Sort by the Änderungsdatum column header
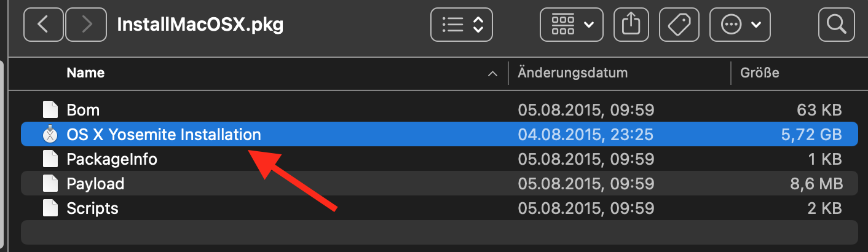The height and width of the screenshot is (252, 868). (x=572, y=73)
